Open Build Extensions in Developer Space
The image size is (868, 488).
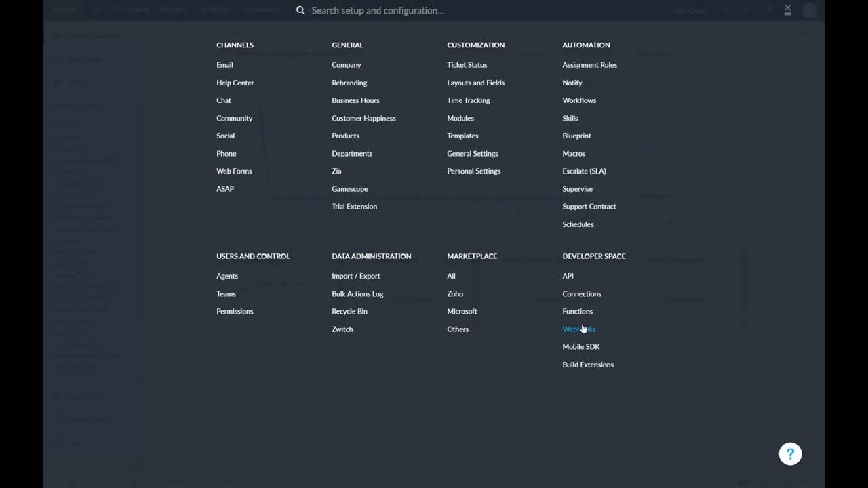tap(587, 365)
